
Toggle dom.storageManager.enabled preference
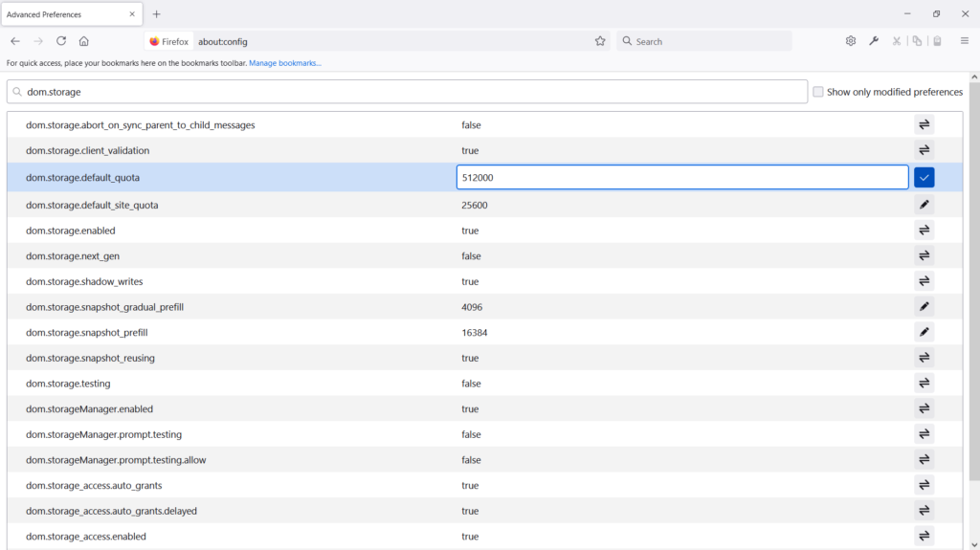click(924, 408)
